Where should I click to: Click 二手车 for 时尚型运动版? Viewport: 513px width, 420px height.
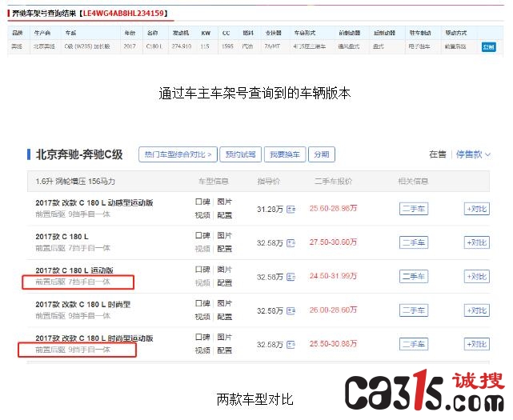coord(414,344)
